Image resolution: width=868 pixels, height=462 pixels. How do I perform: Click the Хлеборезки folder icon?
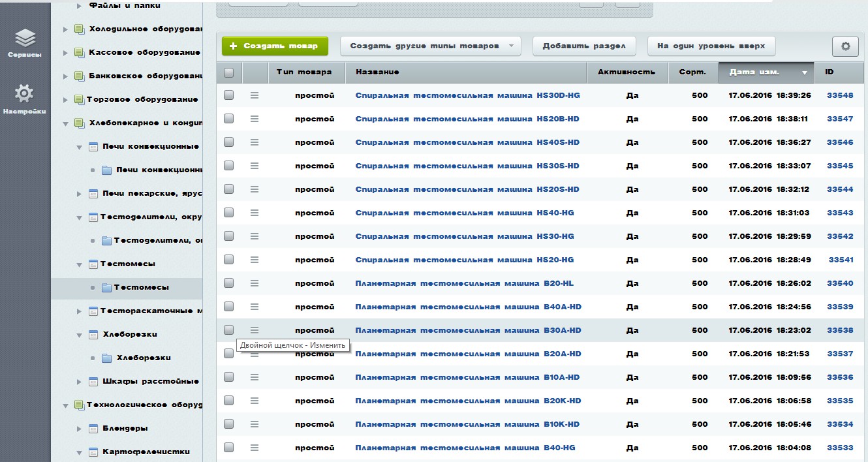tap(107, 358)
